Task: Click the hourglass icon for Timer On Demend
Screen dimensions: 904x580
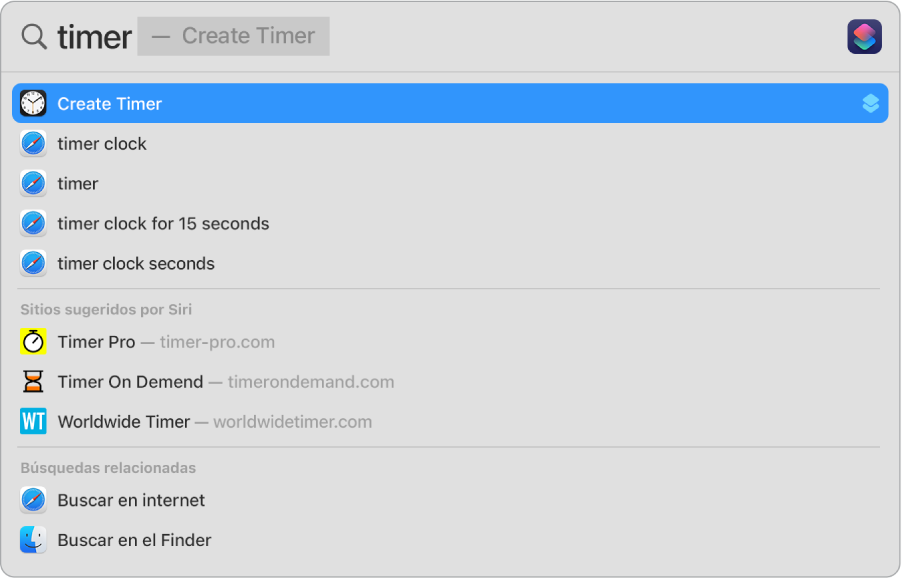Action: (x=31, y=381)
